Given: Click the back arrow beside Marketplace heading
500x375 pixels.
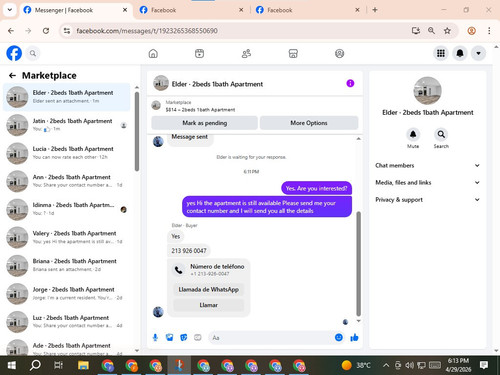Looking at the screenshot, I should pyautogui.click(x=12, y=76).
